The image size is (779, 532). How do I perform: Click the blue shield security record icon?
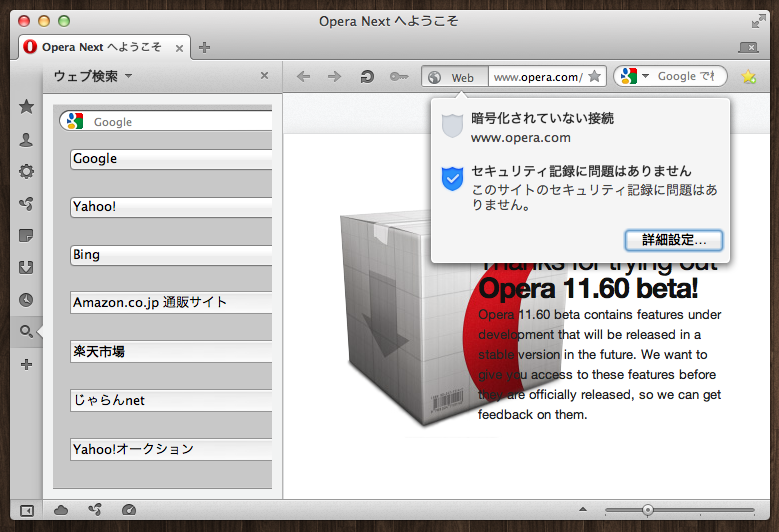[x=452, y=179]
